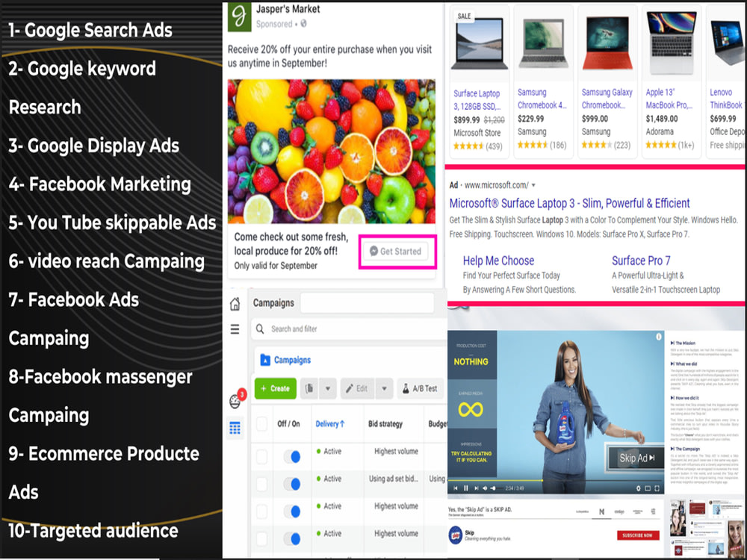Click 'Using ad set bid...' cell text
747x560 pixels.
point(394,479)
